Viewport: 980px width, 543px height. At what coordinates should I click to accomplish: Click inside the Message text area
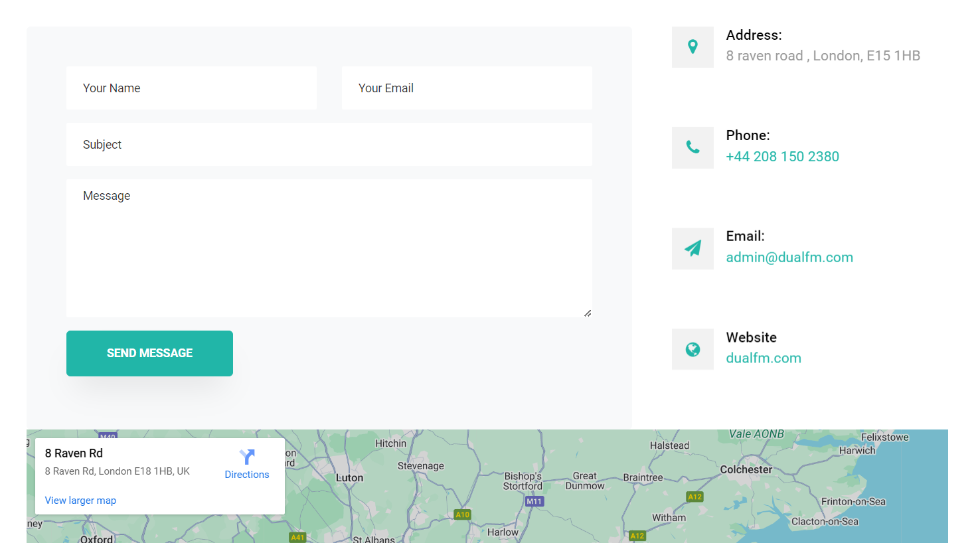[329, 249]
